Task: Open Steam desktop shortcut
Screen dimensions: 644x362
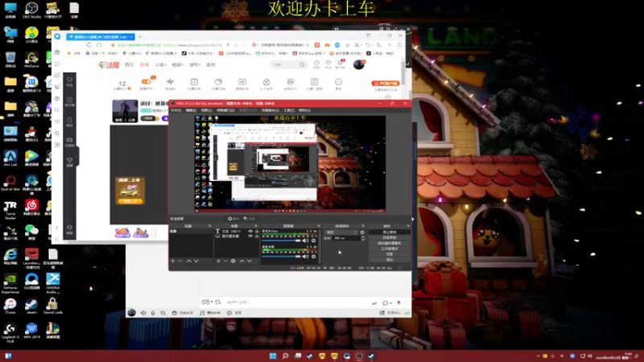Action: (31, 306)
